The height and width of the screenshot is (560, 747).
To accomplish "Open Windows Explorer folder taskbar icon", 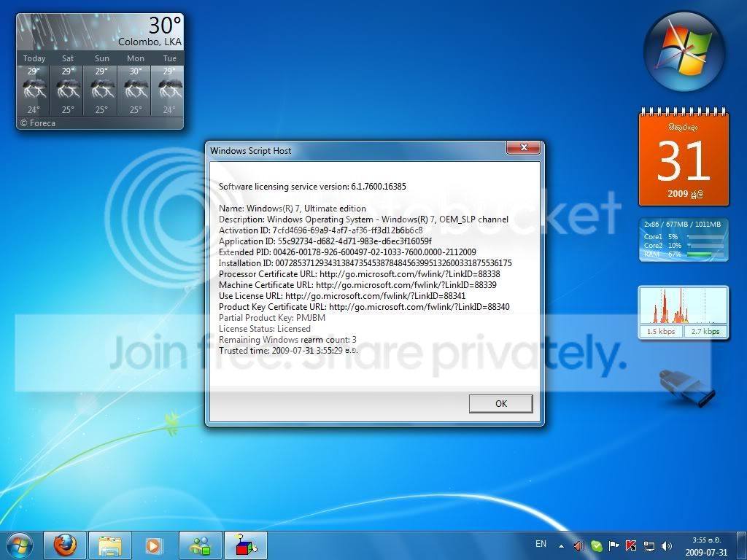I will point(110,545).
